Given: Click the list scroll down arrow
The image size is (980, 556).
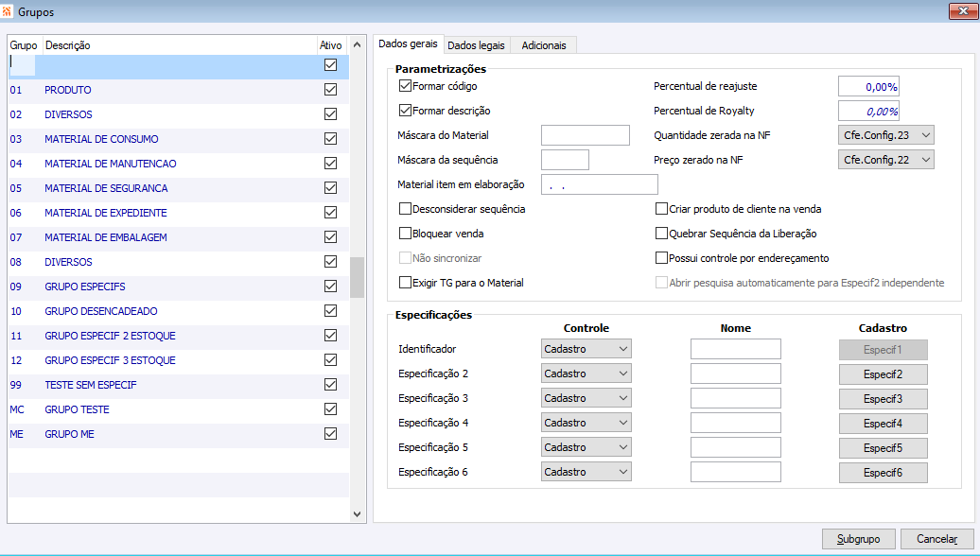Looking at the screenshot, I should 357,514.
